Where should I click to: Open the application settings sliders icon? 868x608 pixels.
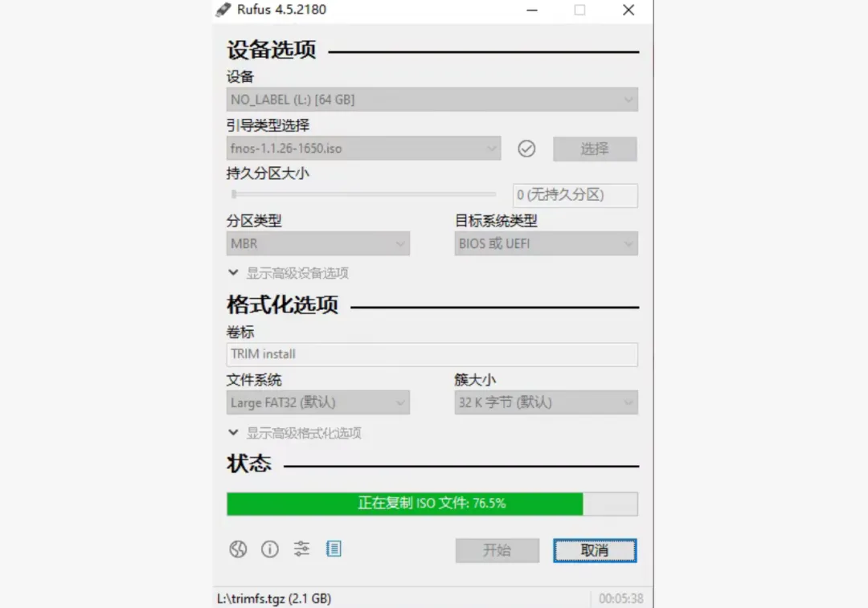(301, 549)
